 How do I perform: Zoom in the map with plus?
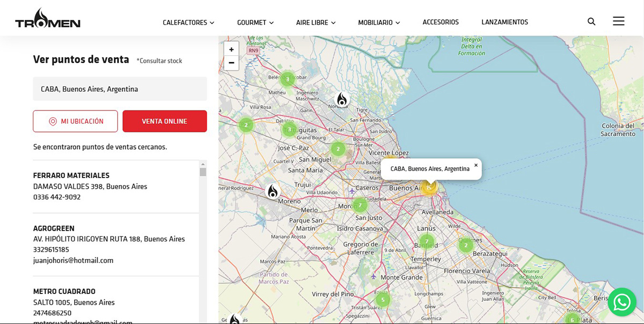(231, 49)
